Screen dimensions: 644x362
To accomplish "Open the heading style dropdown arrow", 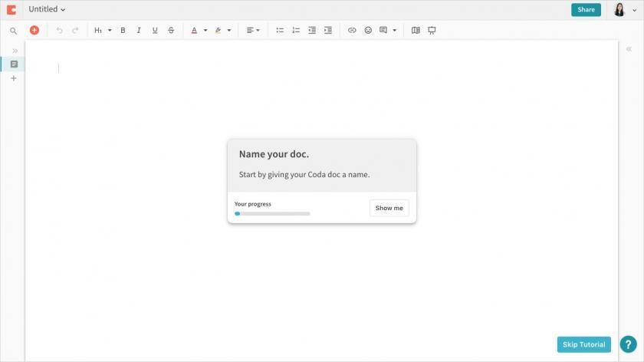I will (110, 31).
